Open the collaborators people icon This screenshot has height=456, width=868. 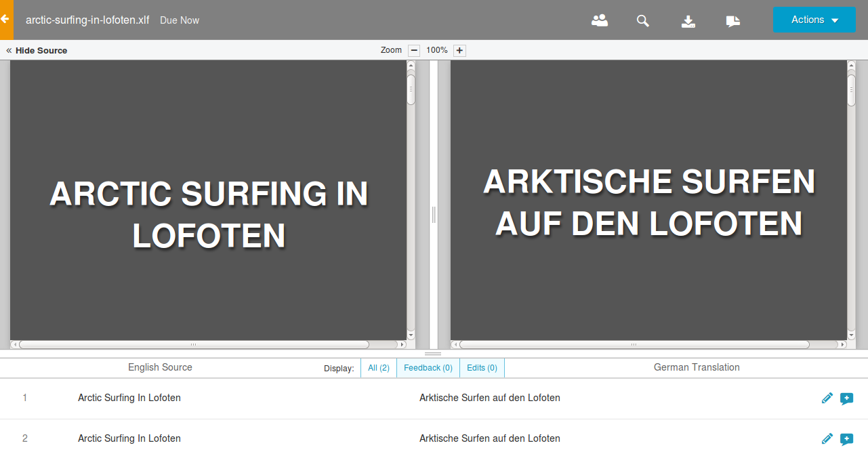599,20
